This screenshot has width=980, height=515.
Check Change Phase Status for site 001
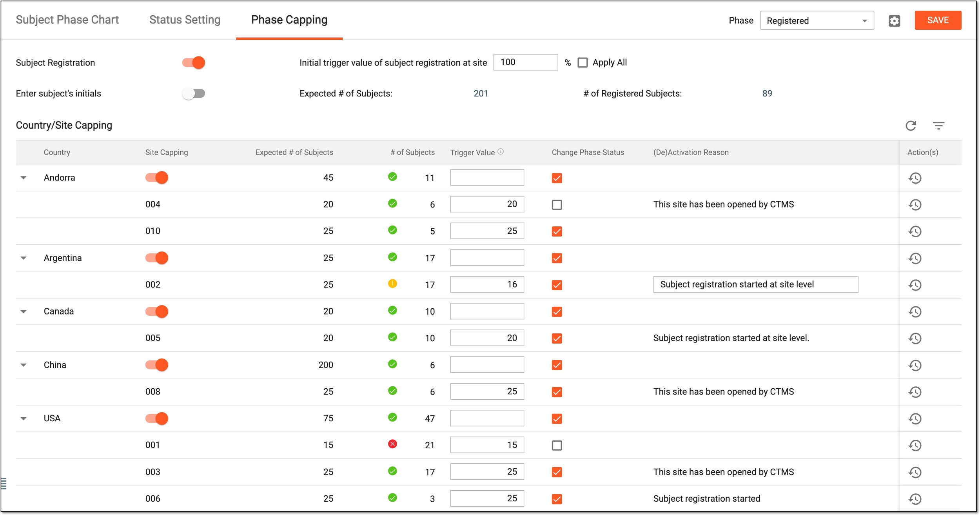click(x=557, y=446)
